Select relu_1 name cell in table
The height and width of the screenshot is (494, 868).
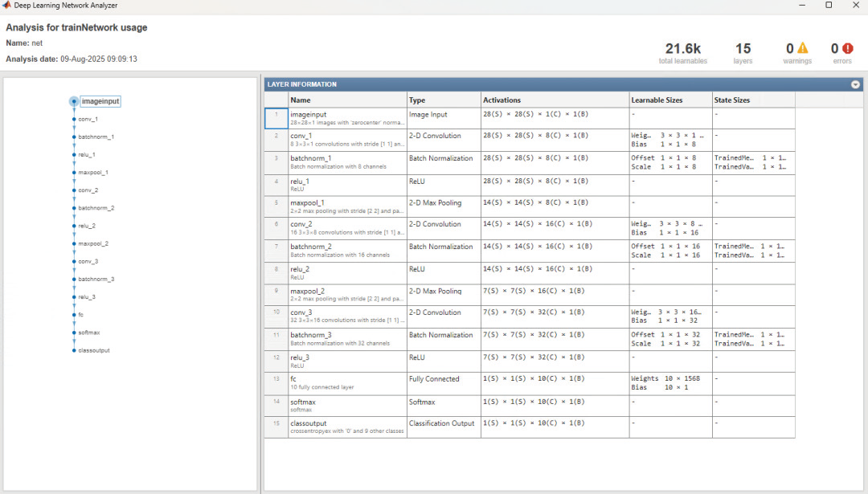[x=348, y=185]
